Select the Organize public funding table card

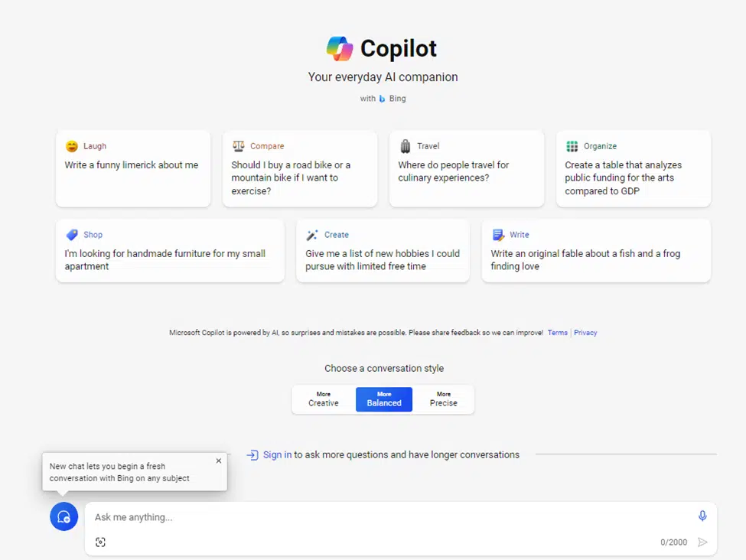[x=634, y=168]
